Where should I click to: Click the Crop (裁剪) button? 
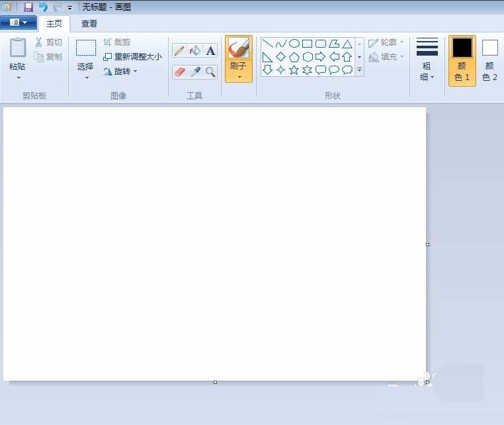click(x=116, y=42)
